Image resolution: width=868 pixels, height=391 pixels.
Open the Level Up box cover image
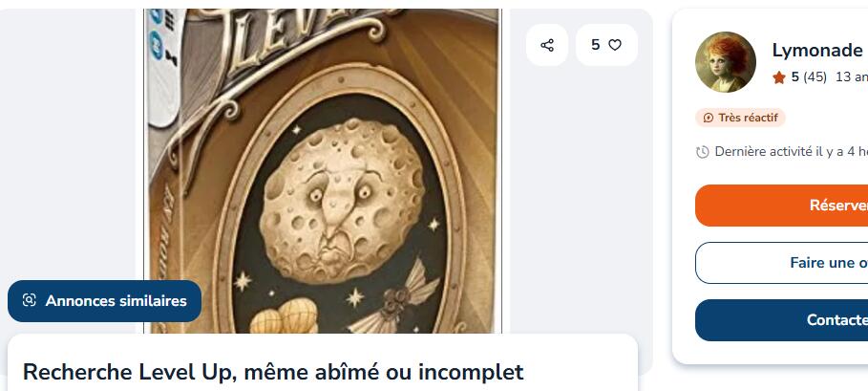[x=323, y=171]
